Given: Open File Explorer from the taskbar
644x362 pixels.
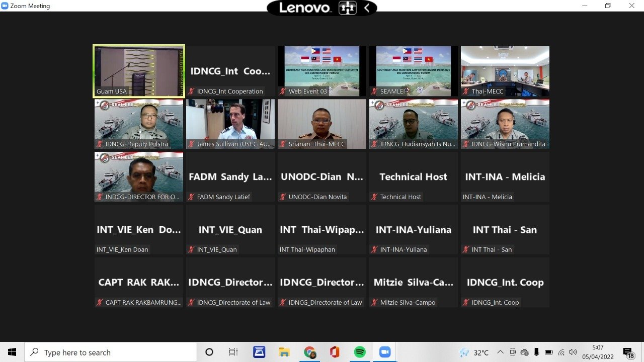Looking at the screenshot, I should 284,352.
